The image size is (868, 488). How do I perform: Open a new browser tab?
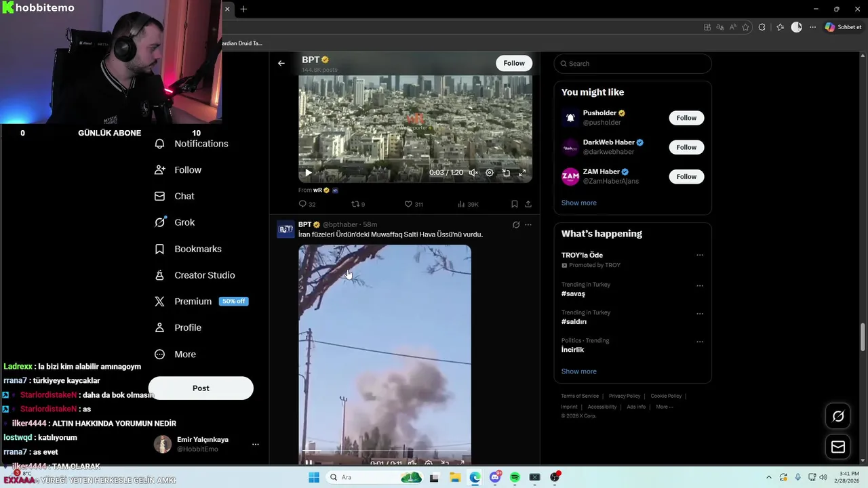tap(243, 9)
